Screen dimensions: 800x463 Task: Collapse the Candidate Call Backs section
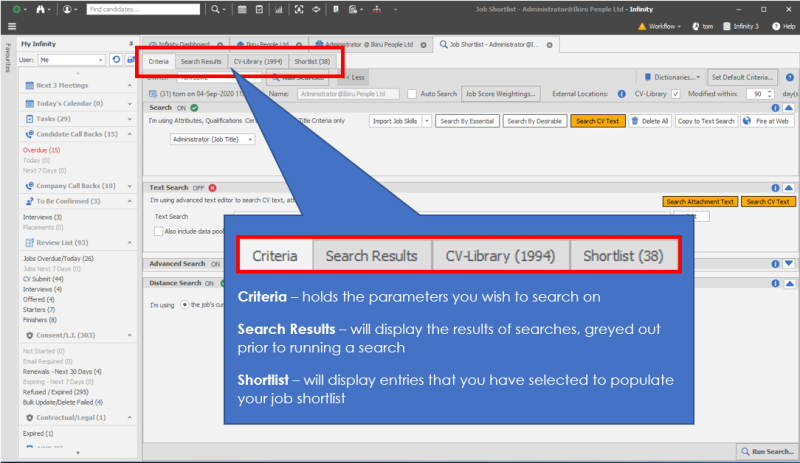click(130, 133)
